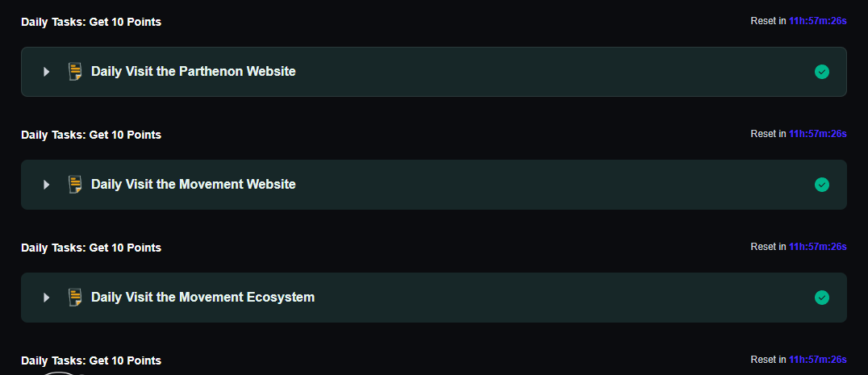Open the "Daily Visit the Movement Website" title
The image size is (868, 375).
click(x=194, y=185)
